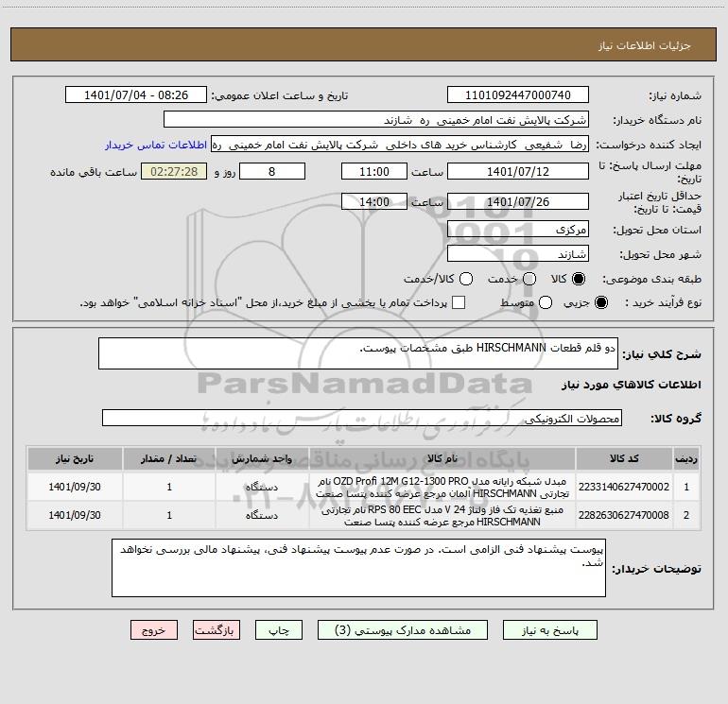Click the OZD Profi 12M item name cell
Screen dimensions: 728x704
tap(442, 487)
